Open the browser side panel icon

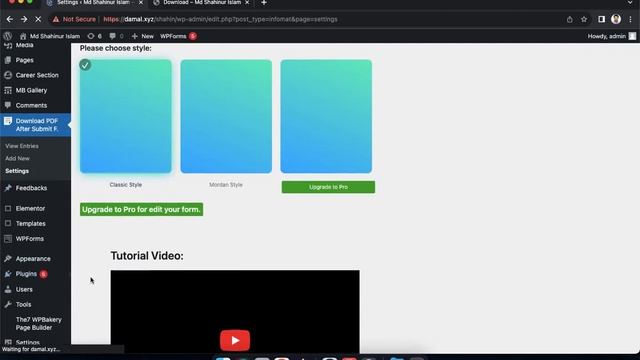pyautogui.click(x=601, y=19)
